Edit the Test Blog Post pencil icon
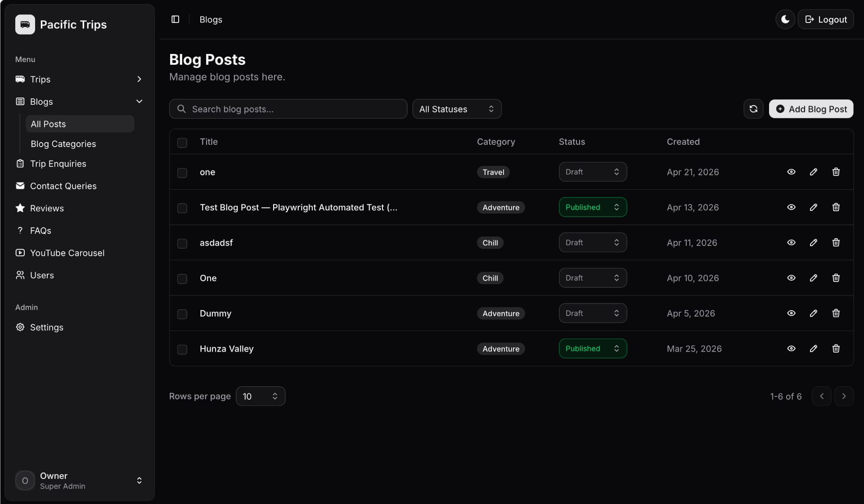Screen dimensions: 864x504 814,207
